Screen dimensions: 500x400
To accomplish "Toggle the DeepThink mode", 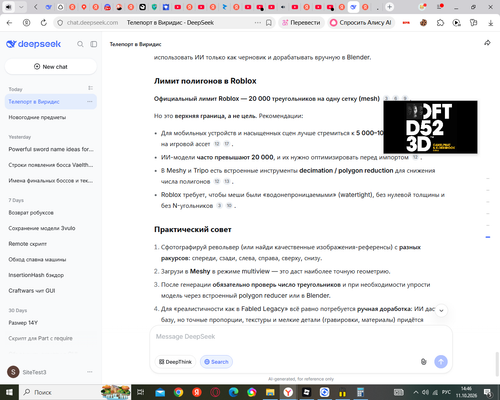I will click(175, 362).
